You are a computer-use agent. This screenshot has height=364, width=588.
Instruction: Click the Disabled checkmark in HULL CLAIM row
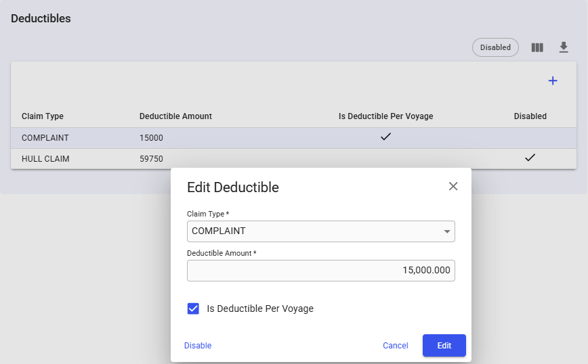pos(530,158)
